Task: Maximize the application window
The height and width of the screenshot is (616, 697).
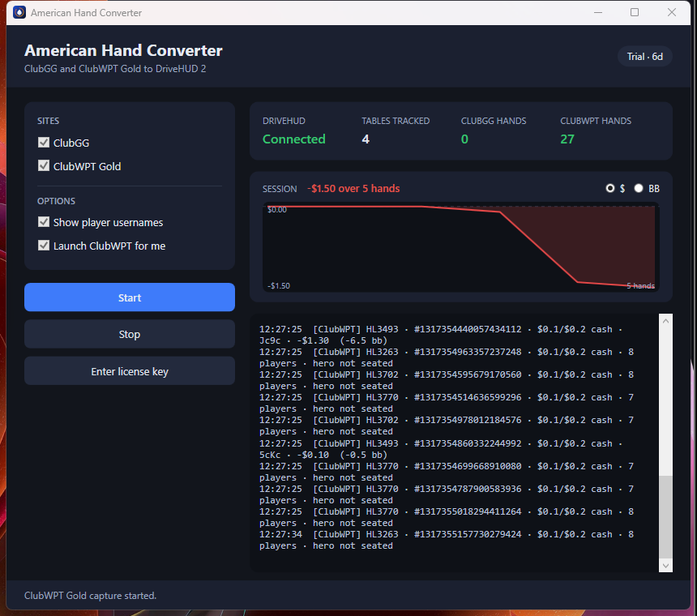Action: coord(635,12)
